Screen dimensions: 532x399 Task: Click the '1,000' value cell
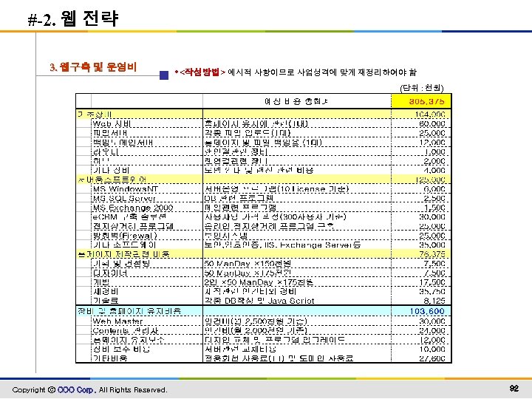click(x=434, y=152)
